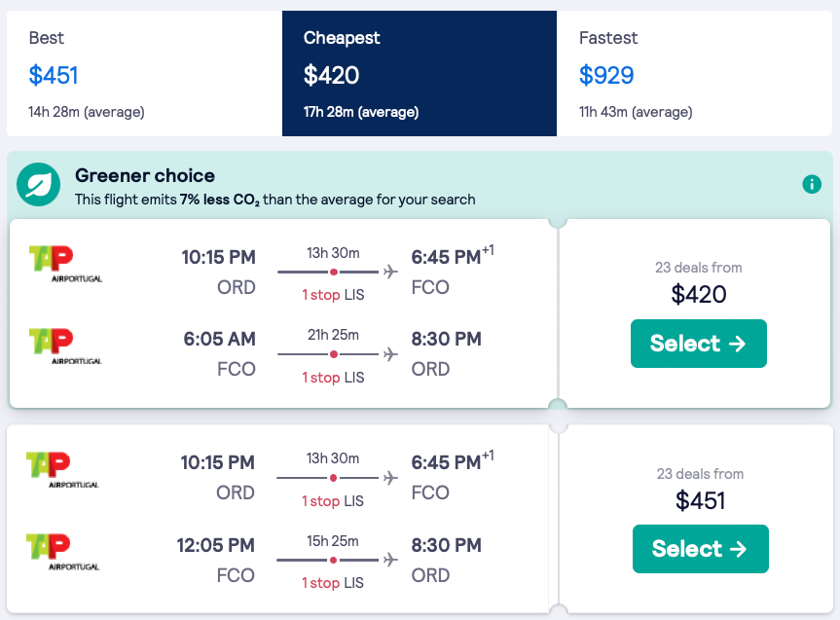Viewport: 840px width, 620px height.
Task: Click airplane icon on the 15h 25m flight
Action: click(390, 560)
